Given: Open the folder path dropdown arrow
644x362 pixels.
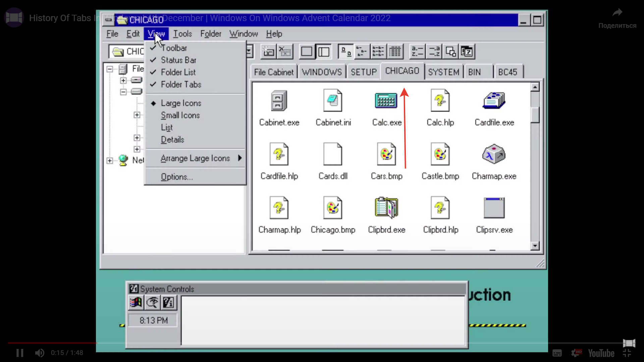Looking at the screenshot, I should click(x=249, y=52).
